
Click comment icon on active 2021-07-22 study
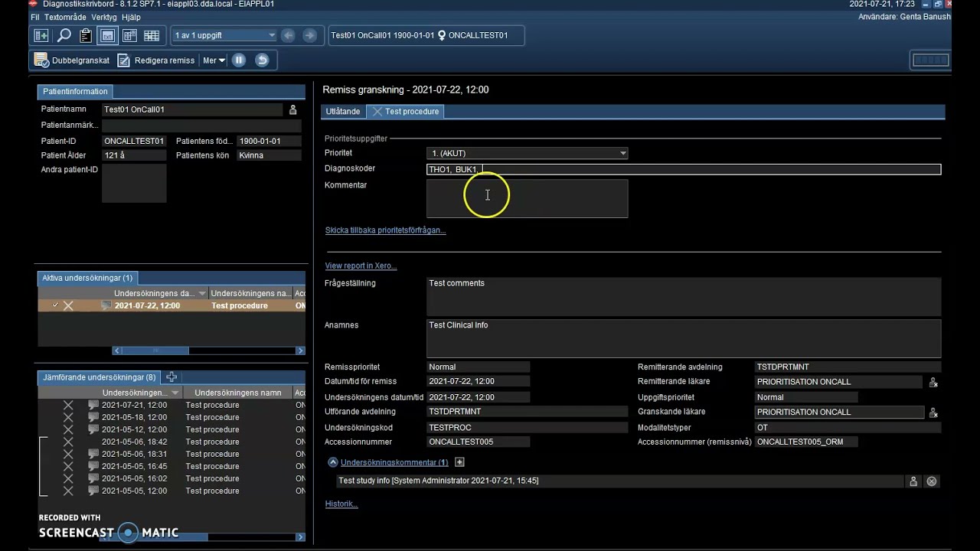106,305
